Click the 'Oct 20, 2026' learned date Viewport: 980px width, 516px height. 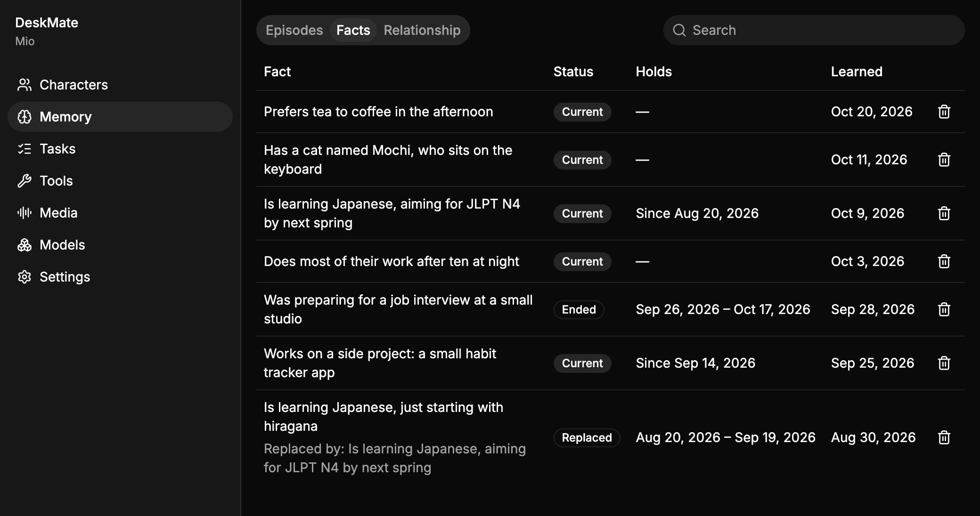(872, 112)
